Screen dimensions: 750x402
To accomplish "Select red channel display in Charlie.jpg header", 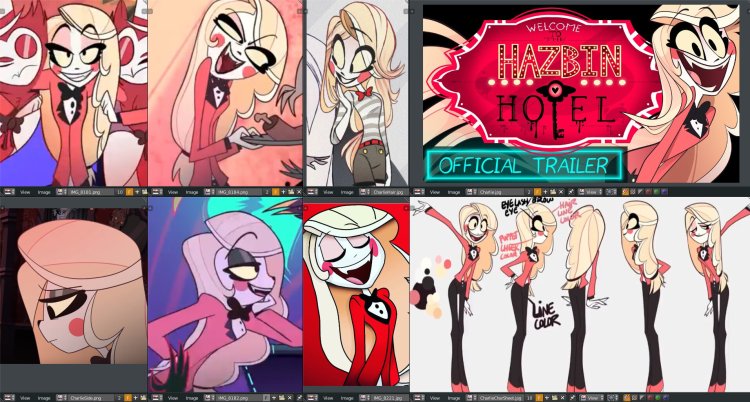I will pyautogui.click(x=648, y=191).
